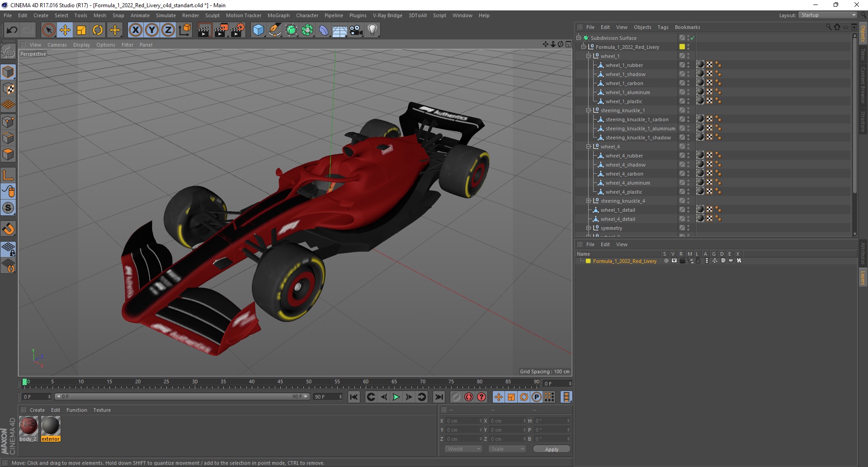Play the animation forward
The image size is (868, 467).
(x=396, y=397)
